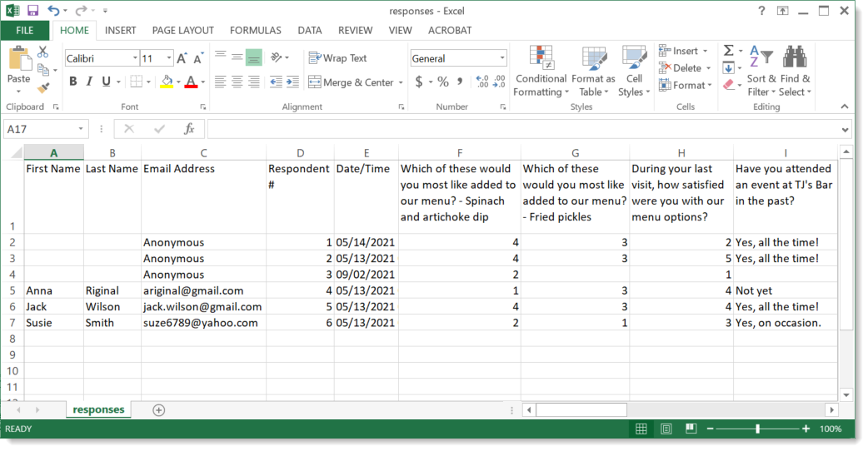868x451 pixels.
Task: Toggle Bold formatting
Action: coord(73,82)
